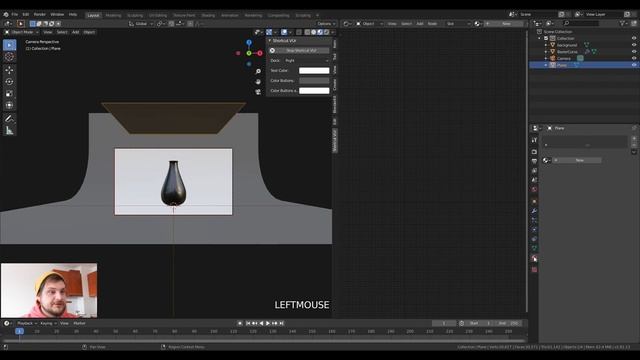This screenshot has width=640, height=360.
Task: Toggle viewport overlays button
Action: pyautogui.click(x=284, y=32)
